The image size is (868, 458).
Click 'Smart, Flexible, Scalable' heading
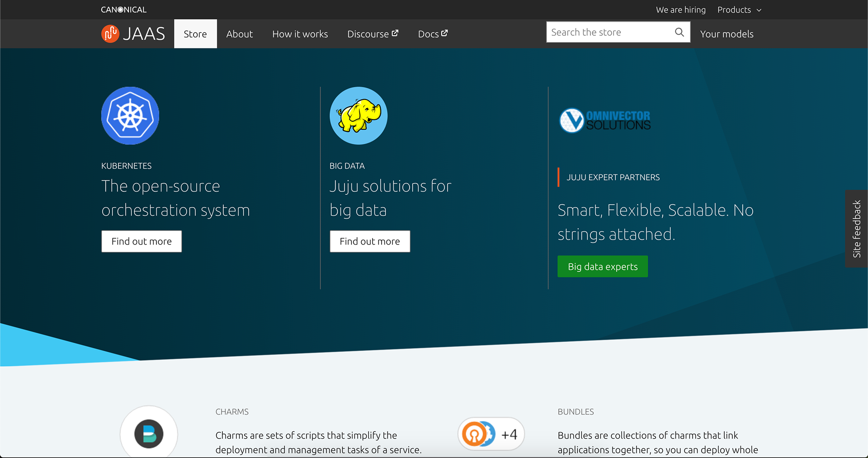tap(656, 222)
